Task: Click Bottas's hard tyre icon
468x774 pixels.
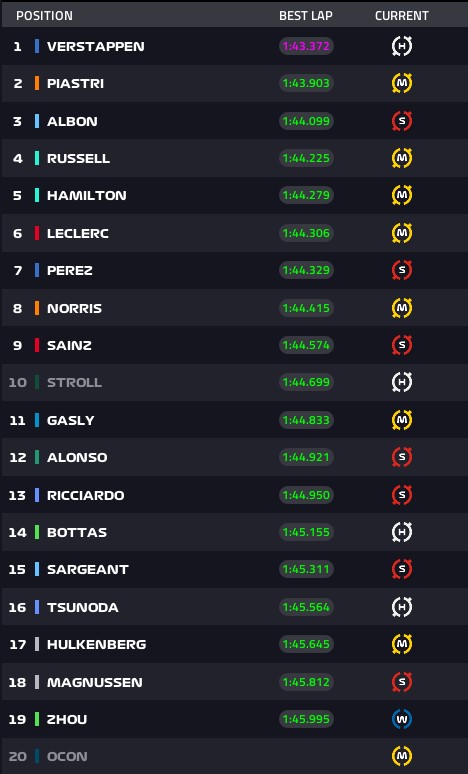Action: (402, 532)
